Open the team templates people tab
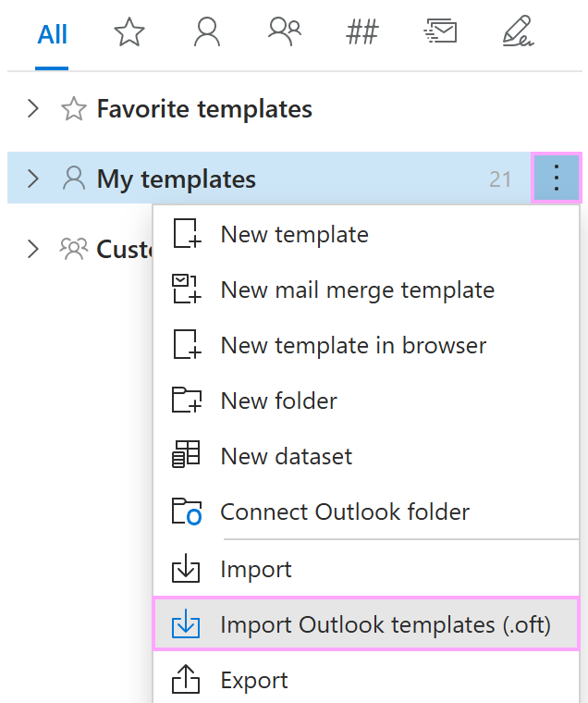Screen dimensions: 588x703 (285, 31)
